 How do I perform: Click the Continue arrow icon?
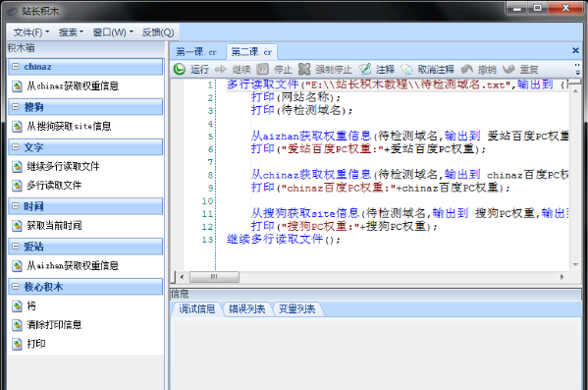(221, 69)
